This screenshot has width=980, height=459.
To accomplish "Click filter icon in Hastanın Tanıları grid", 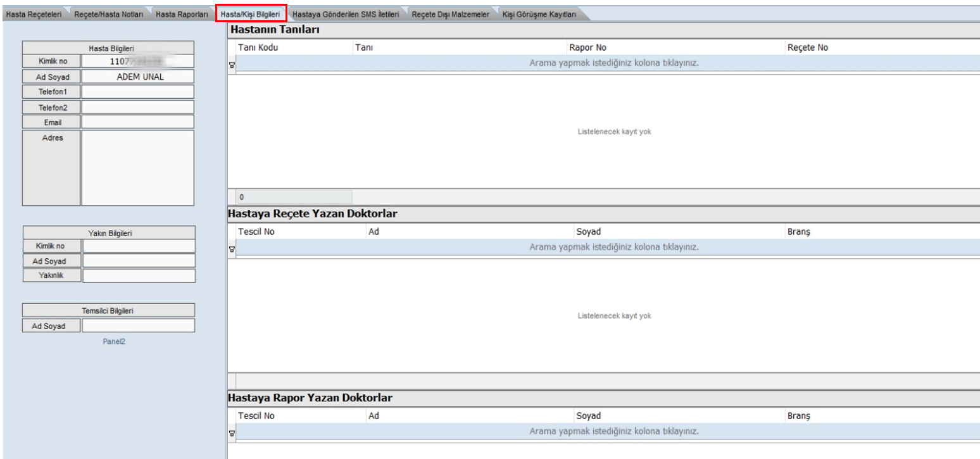I will [x=231, y=64].
